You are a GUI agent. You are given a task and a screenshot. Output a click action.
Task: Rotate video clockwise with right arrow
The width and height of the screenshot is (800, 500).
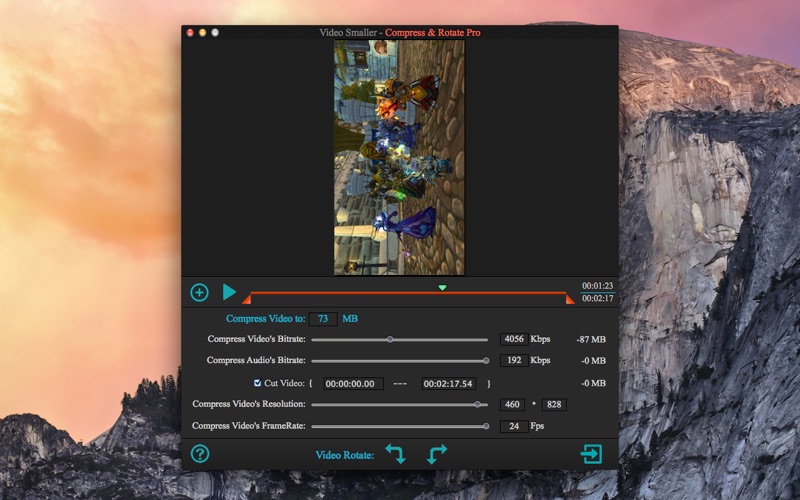(x=437, y=454)
